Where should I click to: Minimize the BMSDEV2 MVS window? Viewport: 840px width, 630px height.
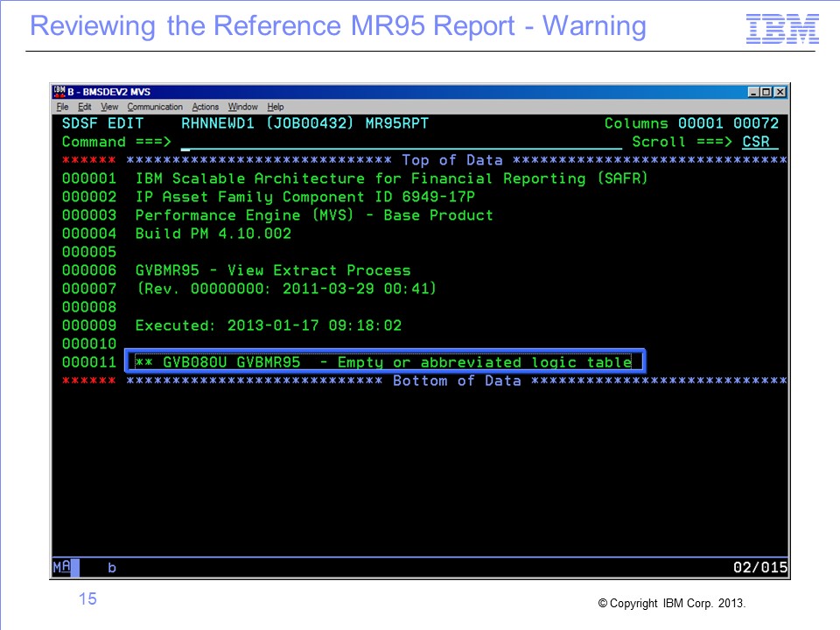click(753, 92)
